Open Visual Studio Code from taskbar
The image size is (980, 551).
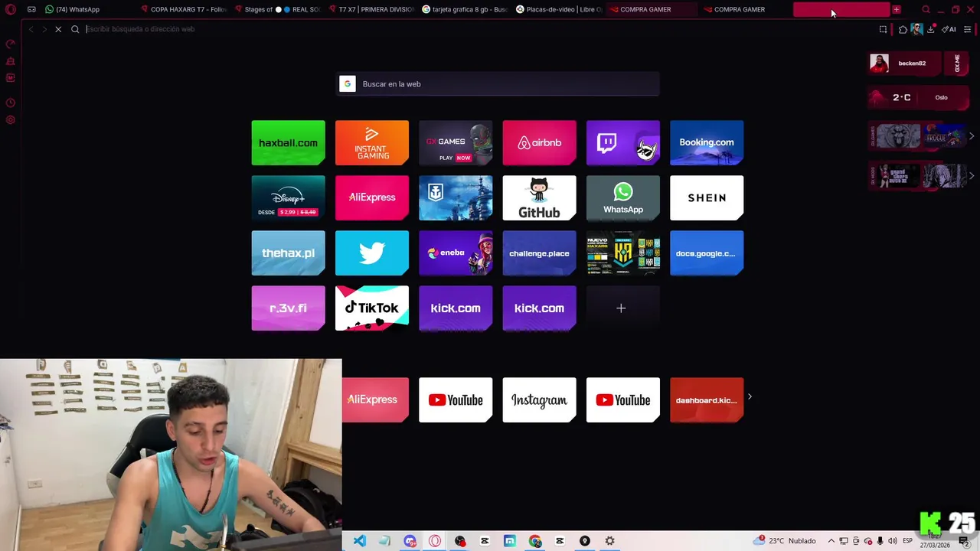pyautogui.click(x=359, y=541)
